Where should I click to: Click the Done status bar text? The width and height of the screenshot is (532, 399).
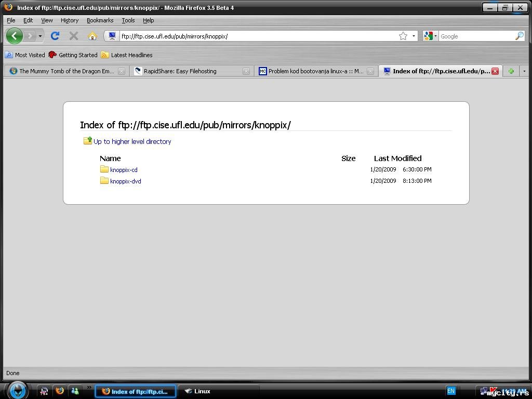pos(13,373)
